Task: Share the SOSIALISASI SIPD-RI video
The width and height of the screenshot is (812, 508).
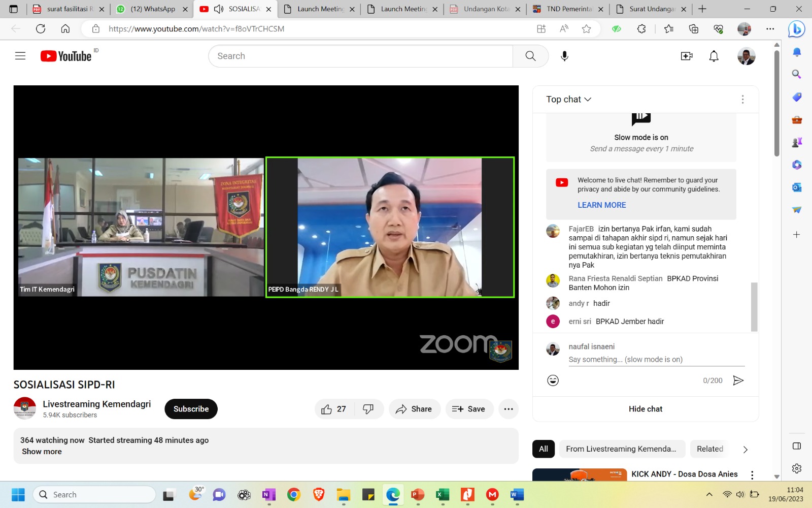Action: click(x=414, y=409)
